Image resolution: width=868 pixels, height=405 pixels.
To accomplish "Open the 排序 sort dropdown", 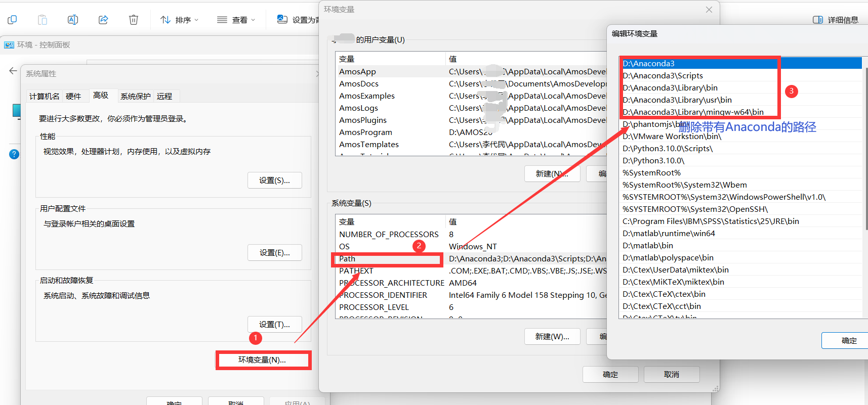I will (x=179, y=20).
